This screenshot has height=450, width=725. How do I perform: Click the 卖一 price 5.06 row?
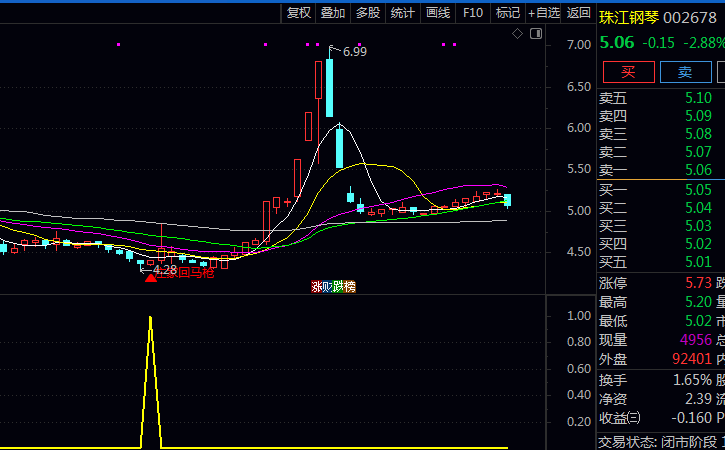660,171
